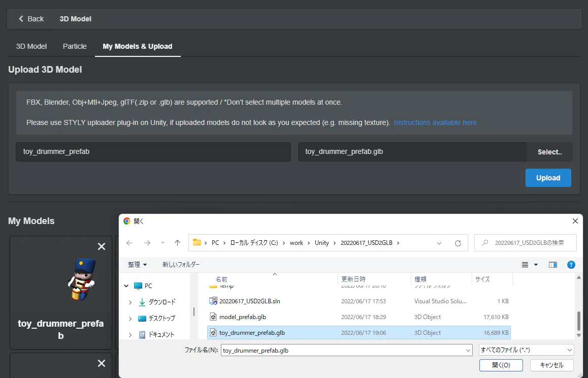This screenshot has width=588, height=378.
Task: Open help with question mark icon
Action: [571, 265]
